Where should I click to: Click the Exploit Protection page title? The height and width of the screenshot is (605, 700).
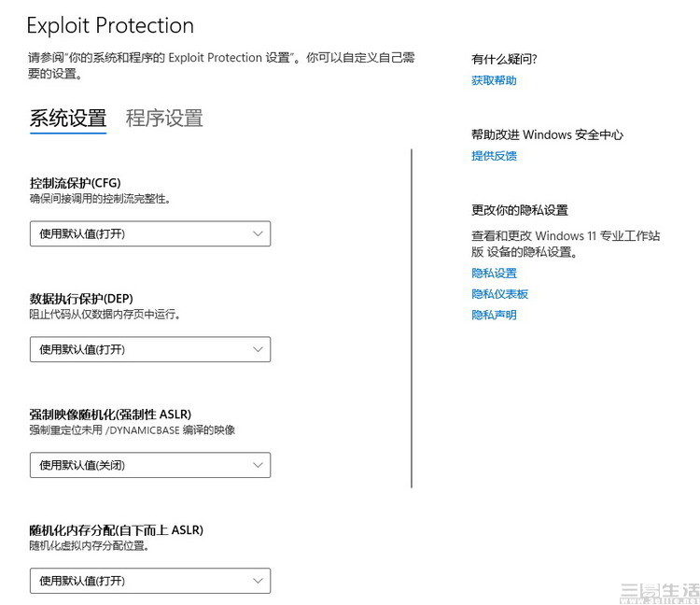(x=110, y=25)
